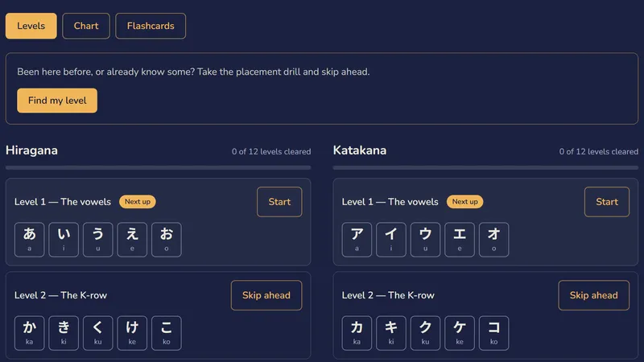644x362 pixels.
Task: Pick the katakana エ (e) tile
Action: click(x=460, y=240)
